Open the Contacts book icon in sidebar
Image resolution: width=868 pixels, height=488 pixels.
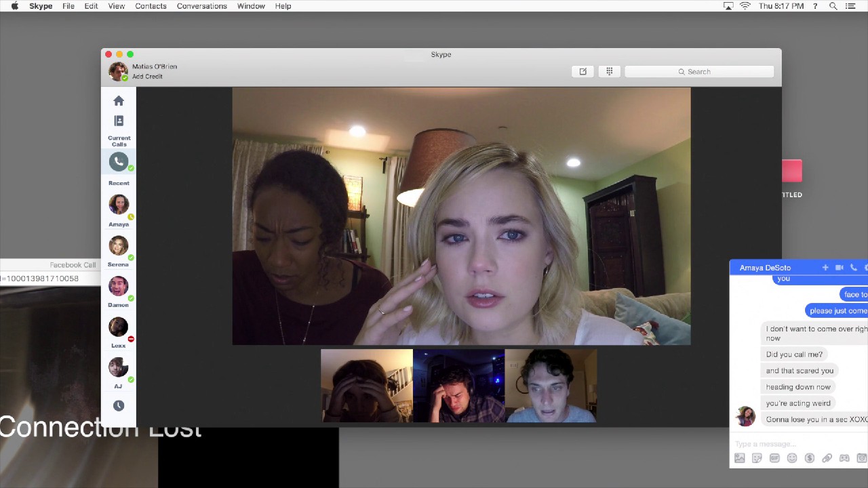click(119, 121)
